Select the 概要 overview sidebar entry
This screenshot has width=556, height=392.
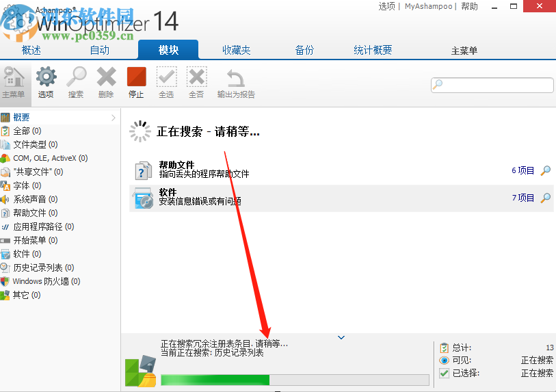tap(21, 118)
